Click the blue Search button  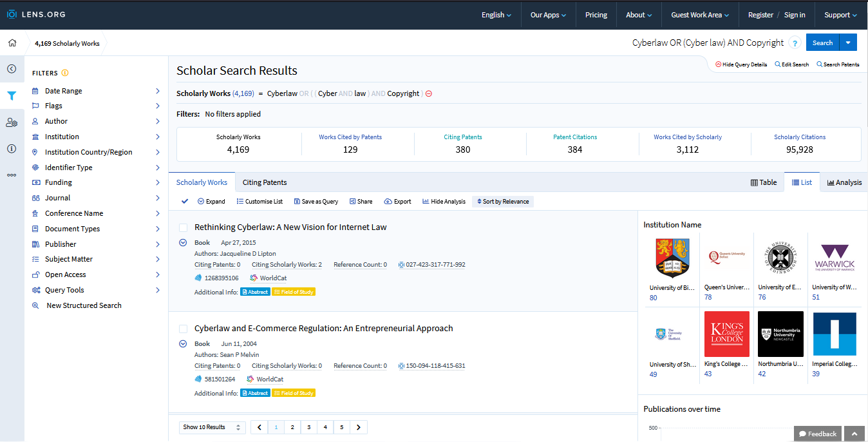(x=822, y=43)
